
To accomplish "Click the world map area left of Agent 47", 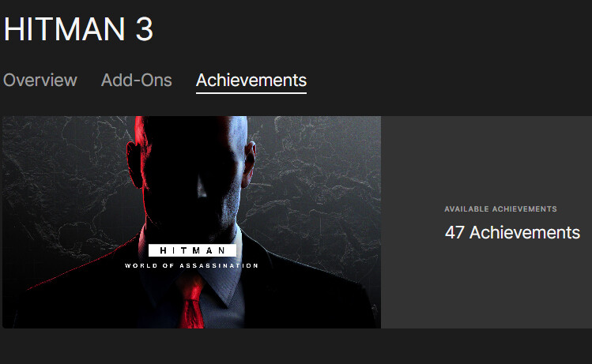I will [x=64, y=181].
